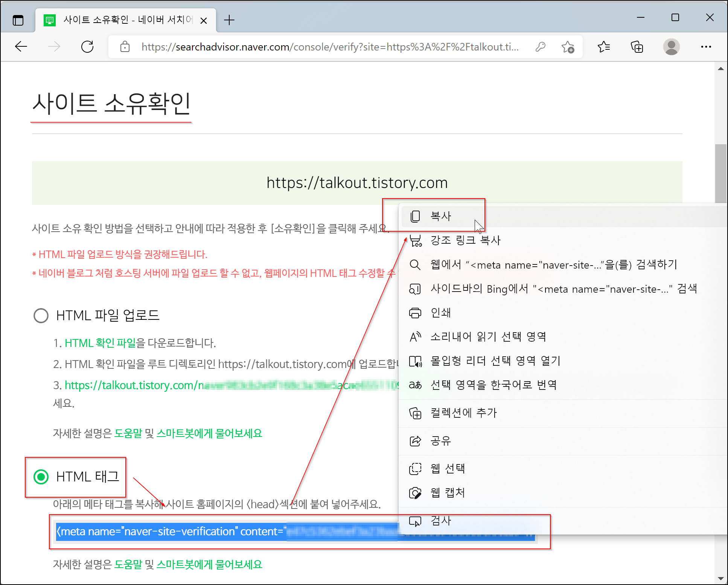Open a new tab with plus button
The width and height of the screenshot is (728, 585).
tap(229, 20)
